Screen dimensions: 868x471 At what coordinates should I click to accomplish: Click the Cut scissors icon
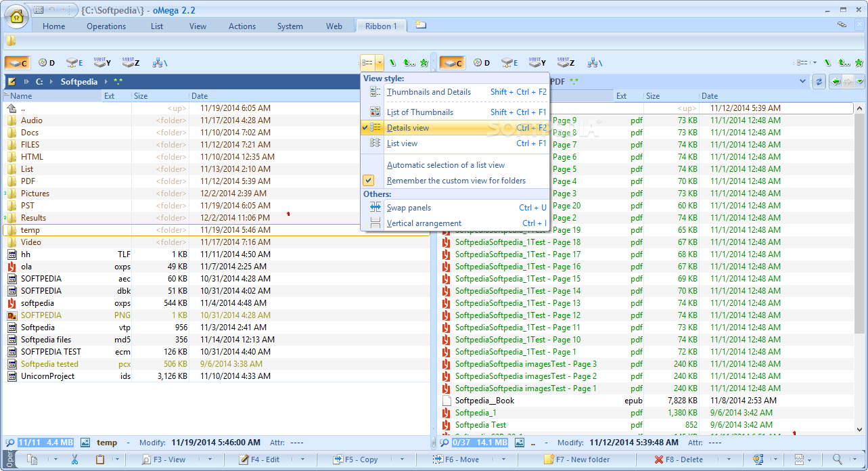[x=74, y=459]
